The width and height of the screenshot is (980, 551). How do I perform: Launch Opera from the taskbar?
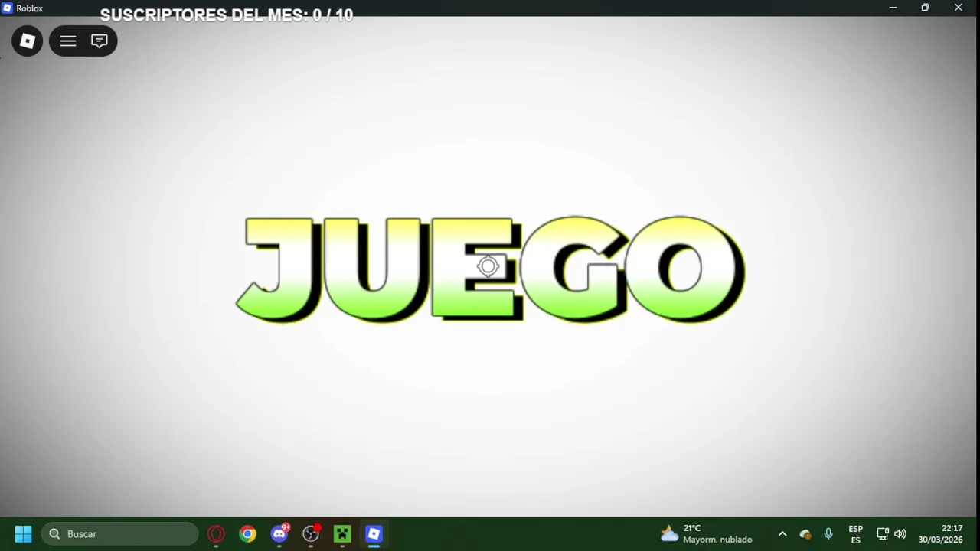click(216, 534)
